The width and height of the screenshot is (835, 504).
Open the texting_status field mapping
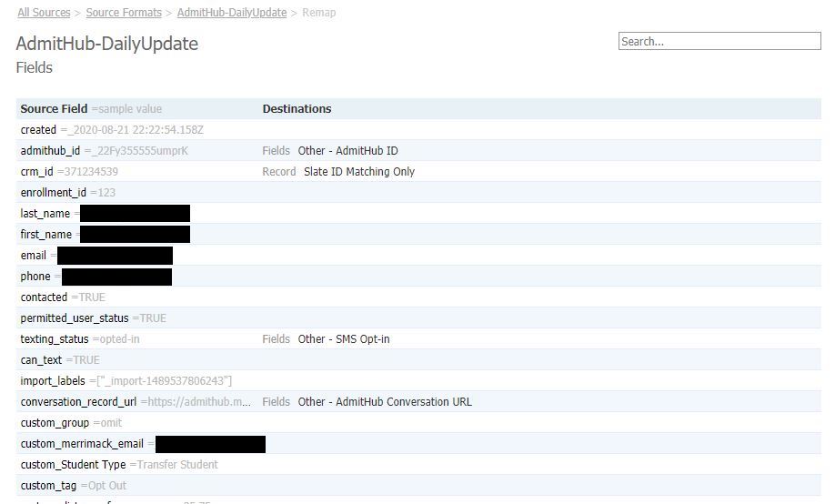click(418, 338)
